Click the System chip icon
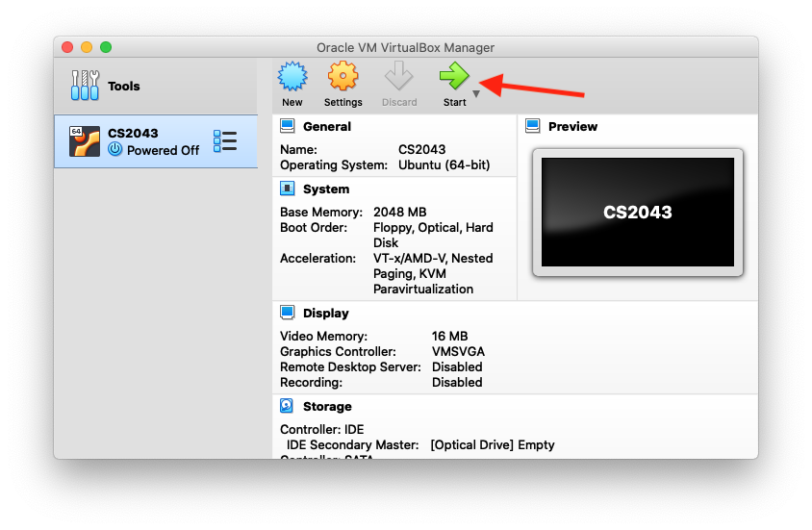 tap(288, 189)
